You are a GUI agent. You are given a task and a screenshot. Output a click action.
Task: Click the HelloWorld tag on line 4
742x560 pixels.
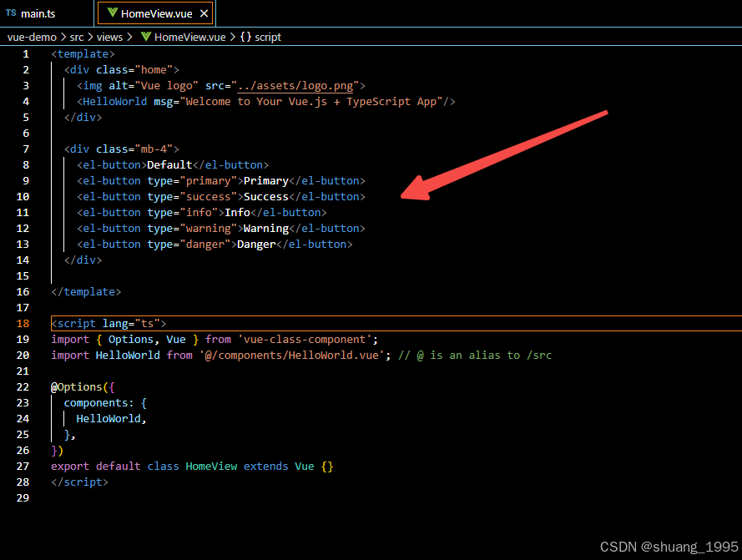(x=115, y=102)
